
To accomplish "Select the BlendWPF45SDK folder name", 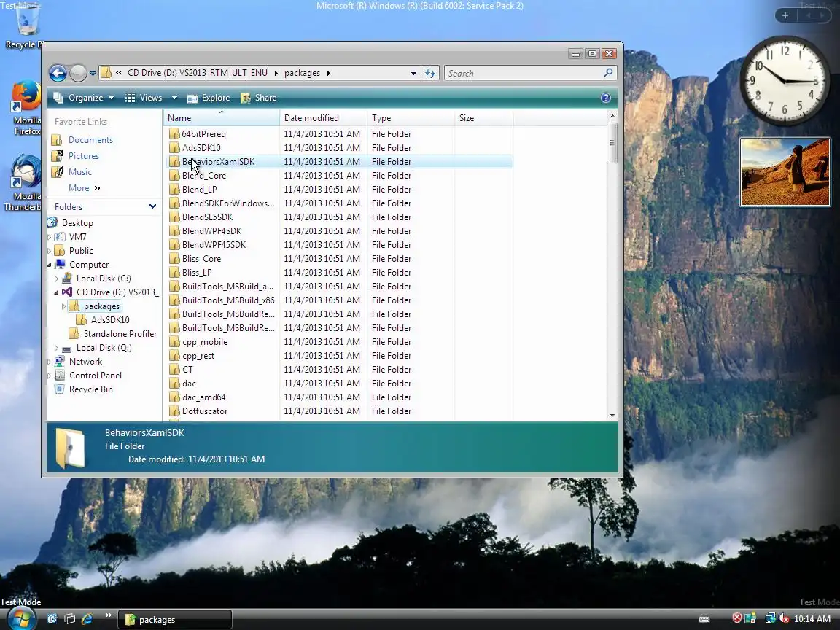I will (214, 245).
